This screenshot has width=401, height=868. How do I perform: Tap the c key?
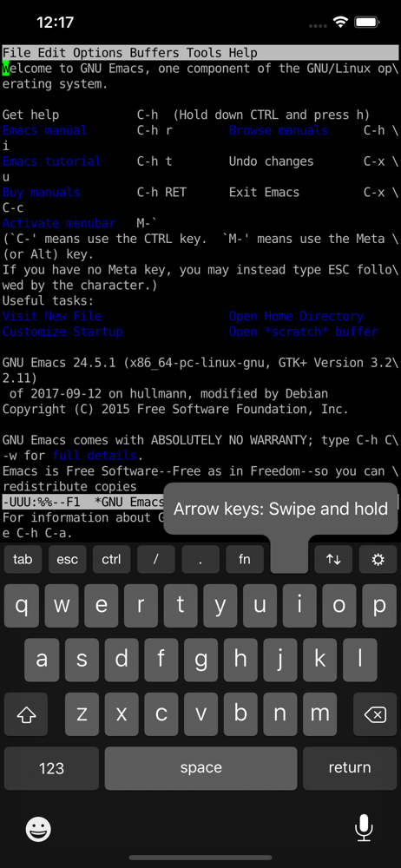[161, 714]
